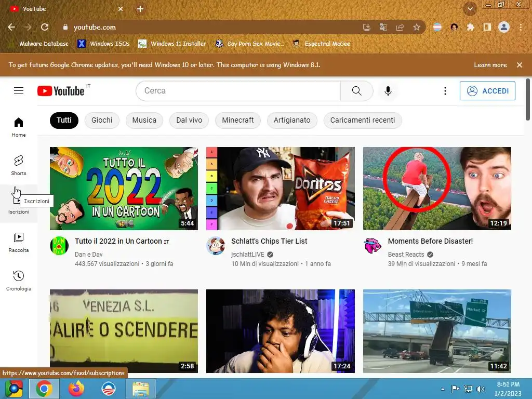Go to Home in sidebar
Screen dimensions: 532x399
(19, 127)
